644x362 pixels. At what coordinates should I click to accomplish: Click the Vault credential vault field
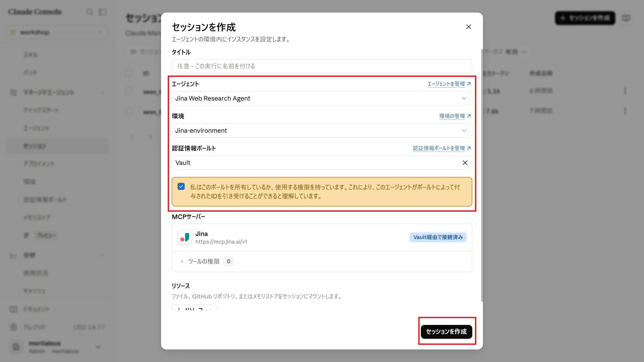[322, 163]
